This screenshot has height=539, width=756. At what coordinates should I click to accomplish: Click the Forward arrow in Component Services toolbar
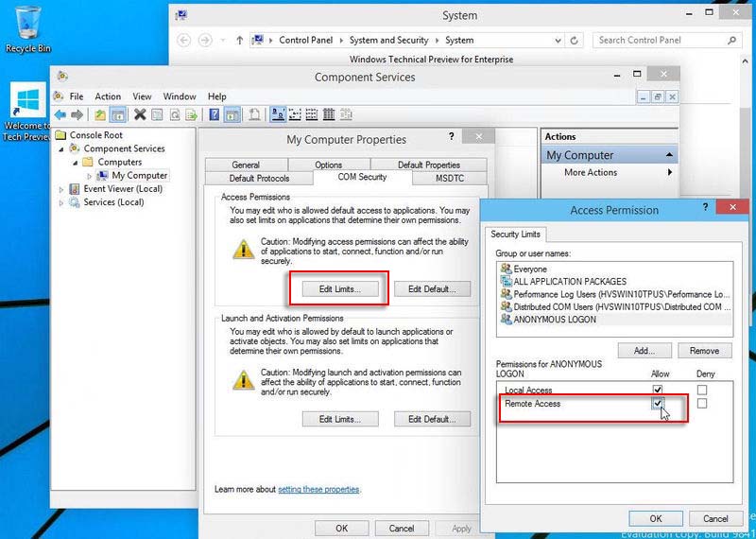point(77,114)
